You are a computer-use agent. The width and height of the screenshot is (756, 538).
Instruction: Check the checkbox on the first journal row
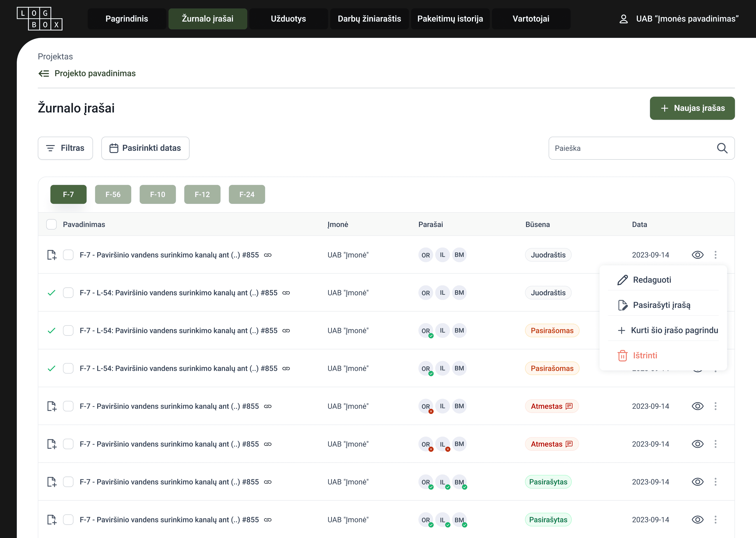click(68, 255)
